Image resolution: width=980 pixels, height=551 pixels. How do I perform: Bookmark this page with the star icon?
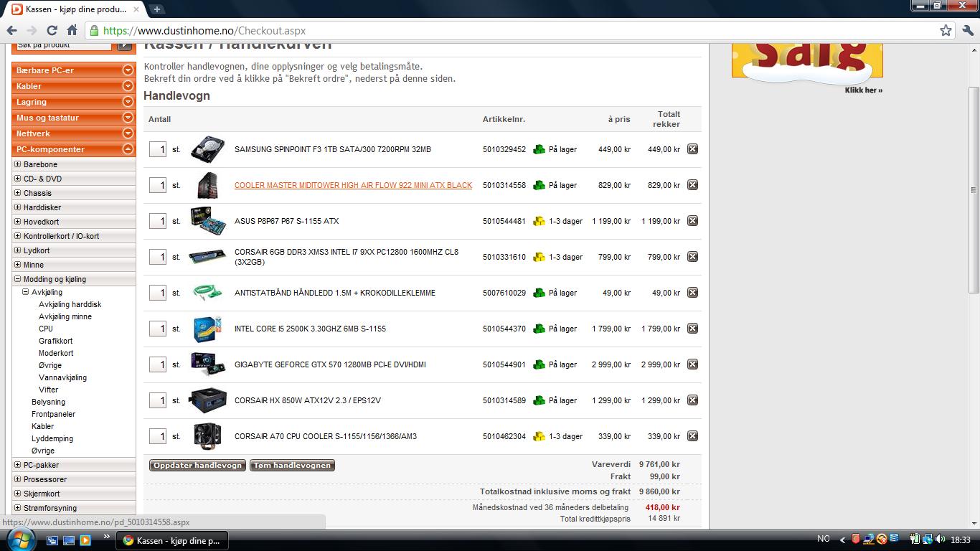[946, 30]
